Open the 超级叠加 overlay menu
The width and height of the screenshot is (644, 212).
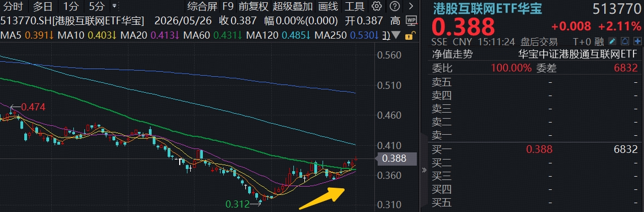(292, 6)
